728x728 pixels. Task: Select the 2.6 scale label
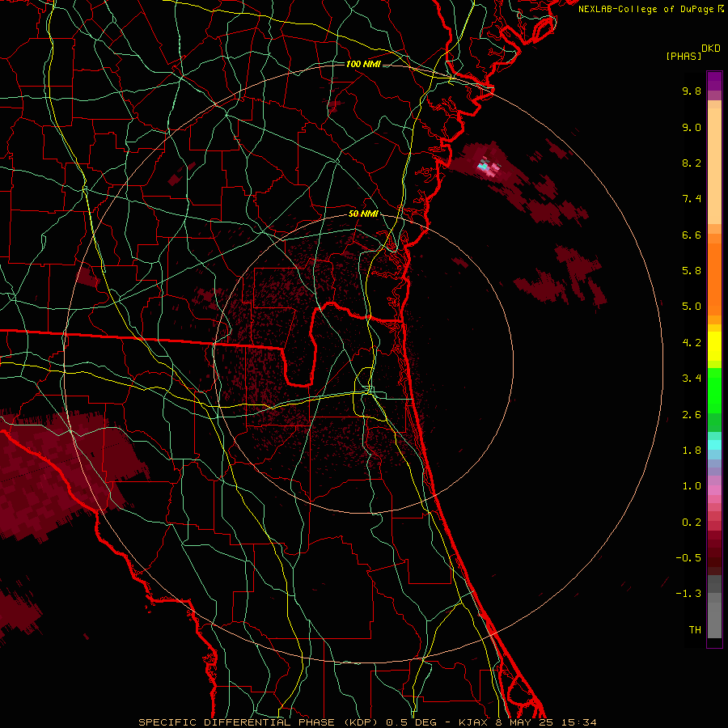692,415
